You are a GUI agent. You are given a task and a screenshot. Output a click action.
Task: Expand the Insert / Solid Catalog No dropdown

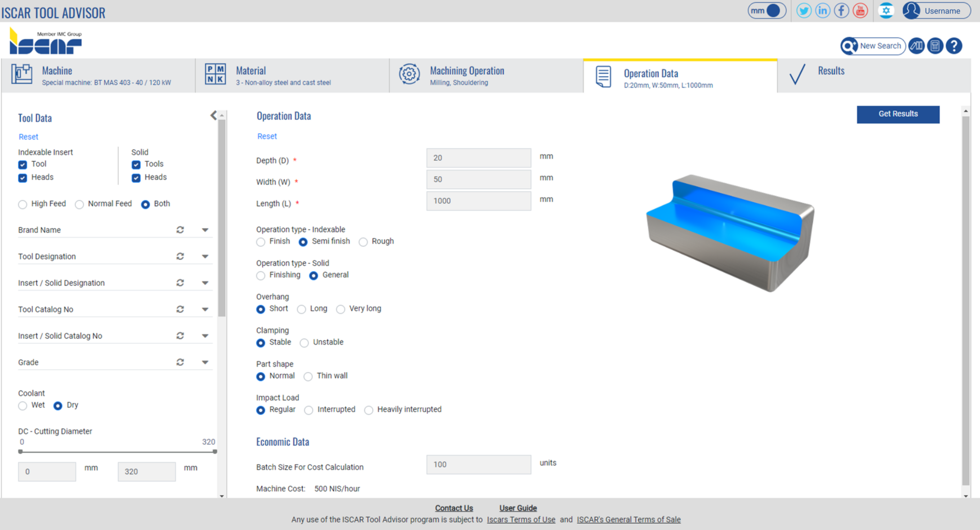(206, 335)
